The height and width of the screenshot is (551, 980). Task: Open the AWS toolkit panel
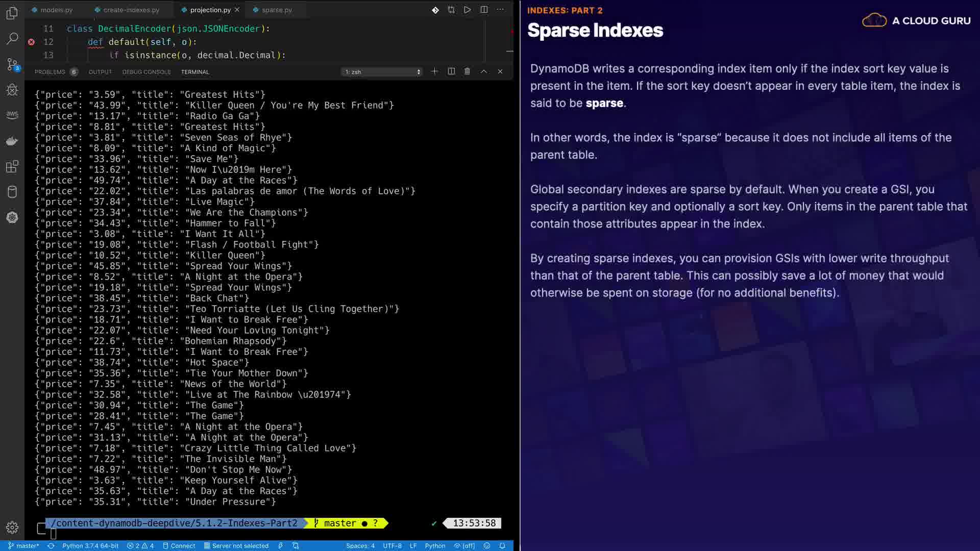[12, 115]
